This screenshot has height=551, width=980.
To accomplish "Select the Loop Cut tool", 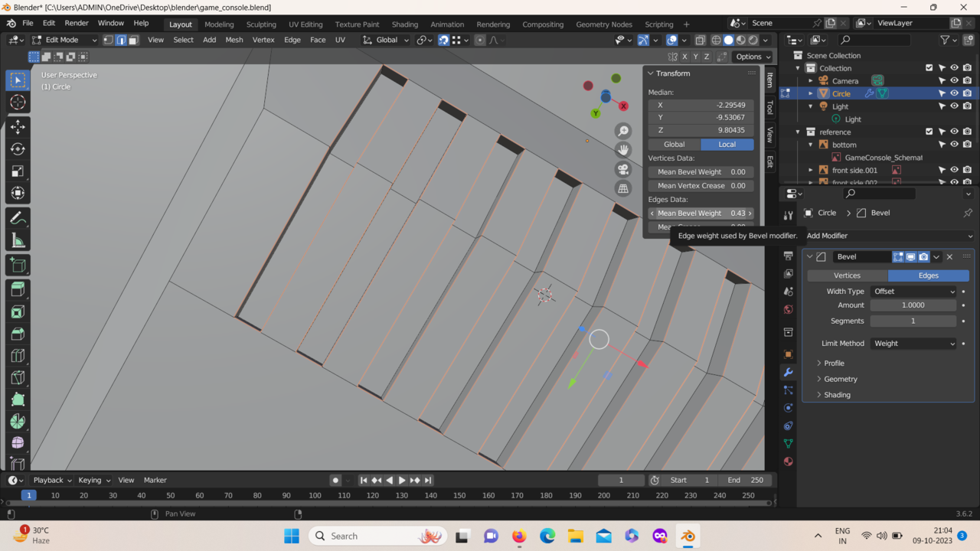I will click(x=18, y=356).
